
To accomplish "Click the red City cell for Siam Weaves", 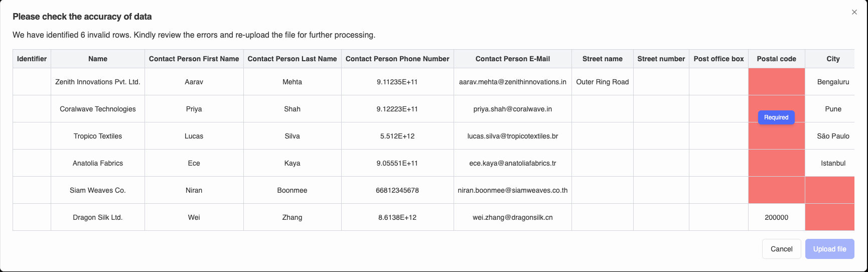I will coord(829,190).
